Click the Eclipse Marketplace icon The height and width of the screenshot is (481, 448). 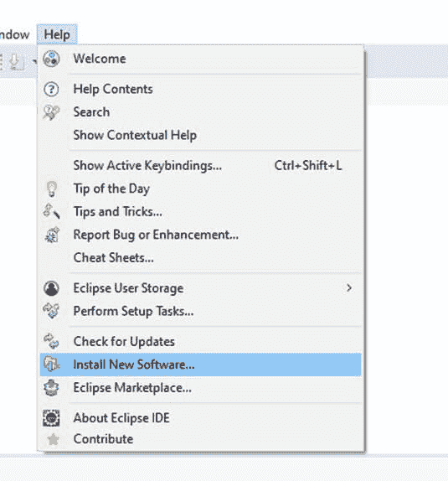click(x=51, y=387)
